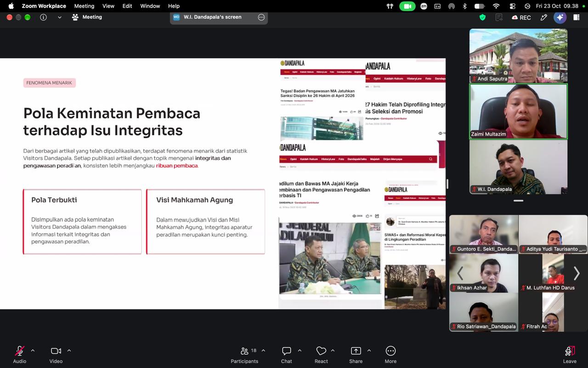This screenshot has height=368, width=588.
Task: Unmute the microphone with Audio button
Action: coord(20,354)
